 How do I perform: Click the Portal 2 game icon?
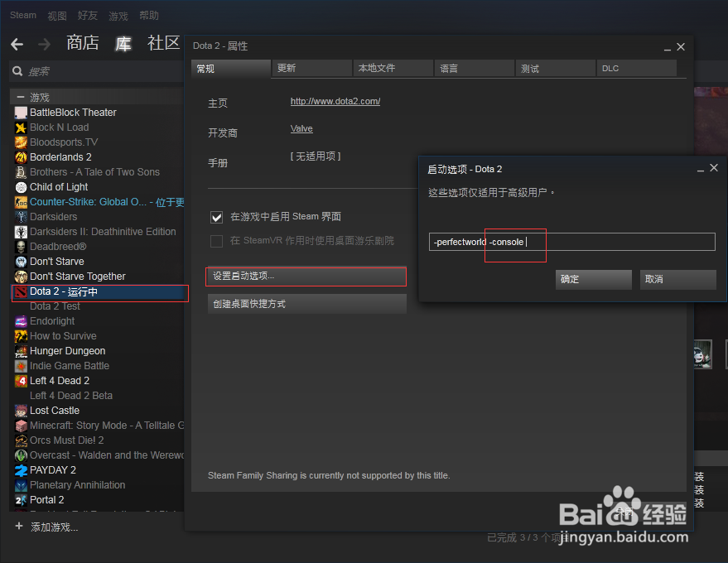pyautogui.click(x=21, y=500)
